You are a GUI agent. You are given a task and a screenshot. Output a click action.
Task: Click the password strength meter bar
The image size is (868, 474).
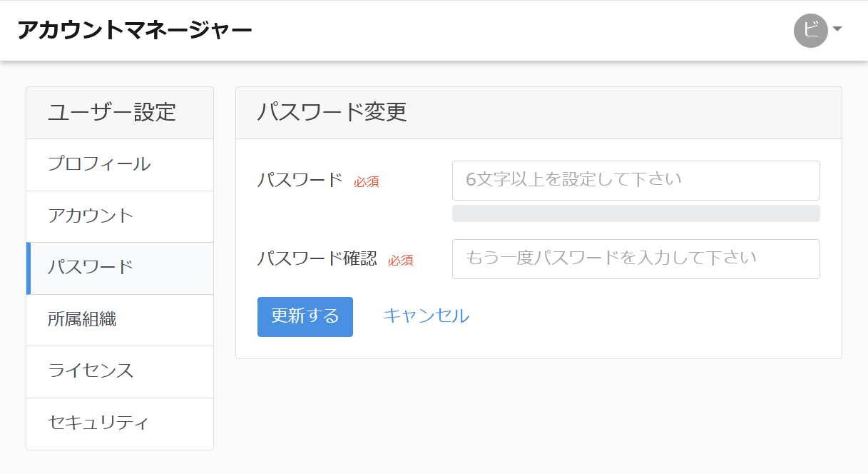[x=635, y=213]
